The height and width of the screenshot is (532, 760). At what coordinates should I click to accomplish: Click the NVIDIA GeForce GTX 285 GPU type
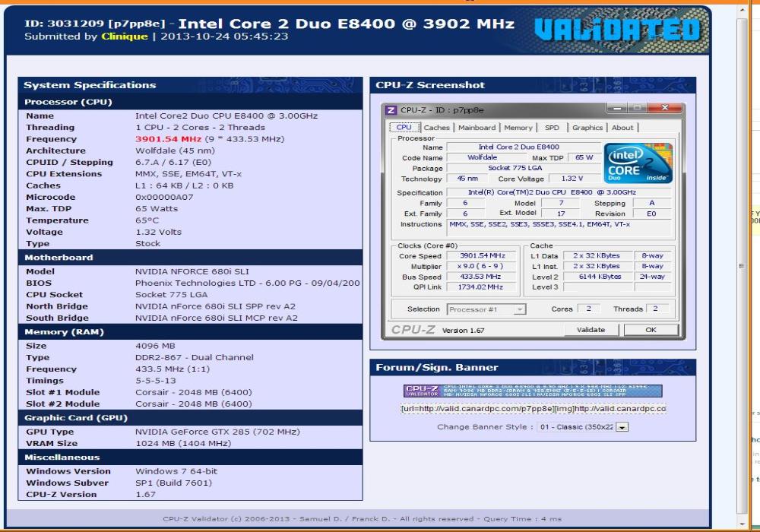217,432
